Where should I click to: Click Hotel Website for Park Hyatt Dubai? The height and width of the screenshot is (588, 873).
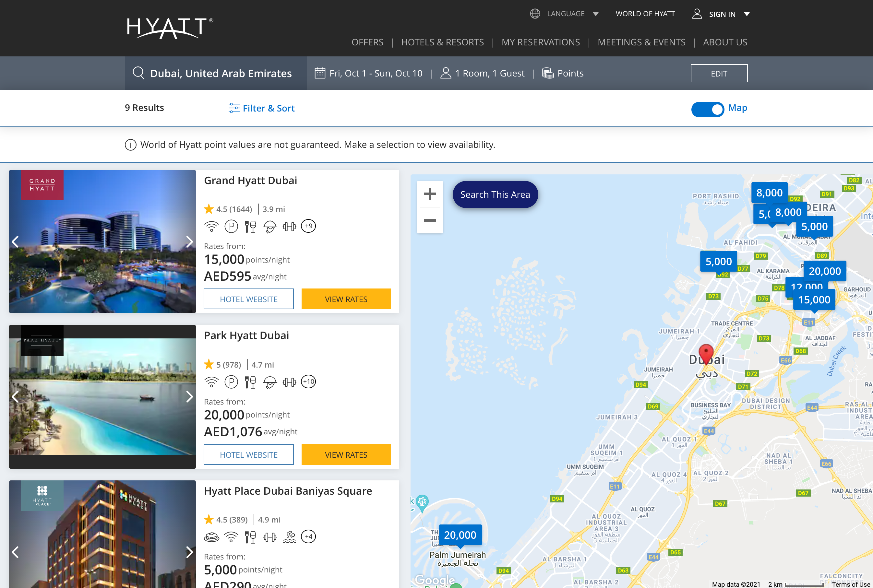[x=248, y=454]
